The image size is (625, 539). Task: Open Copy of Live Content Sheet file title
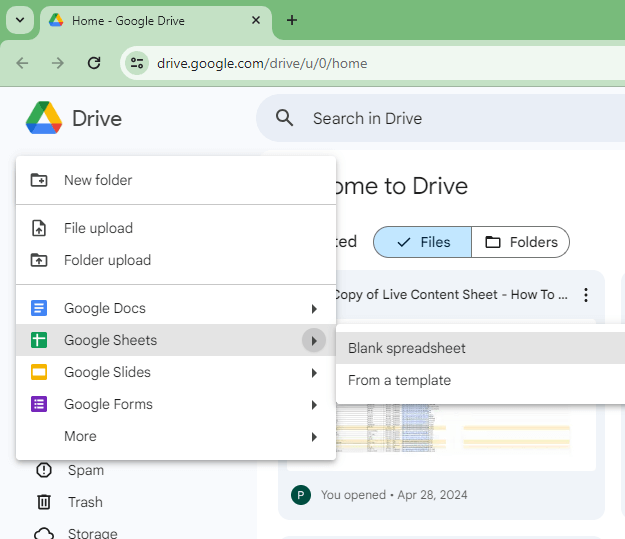click(x=451, y=295)
